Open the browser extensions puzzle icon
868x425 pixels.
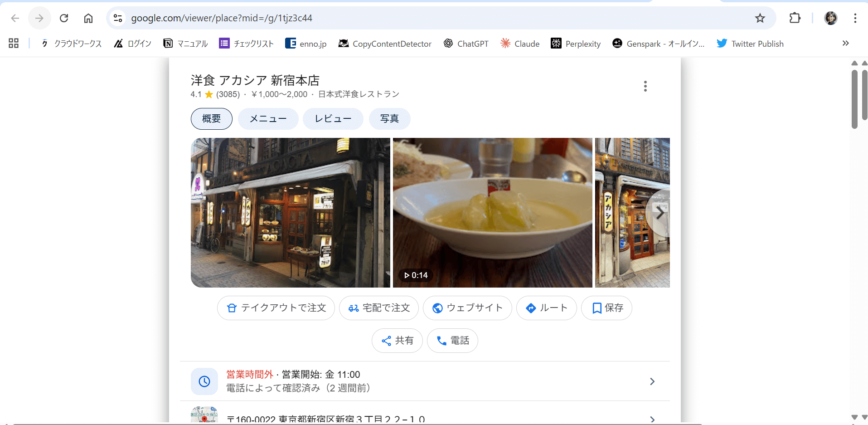pos(795,18)
